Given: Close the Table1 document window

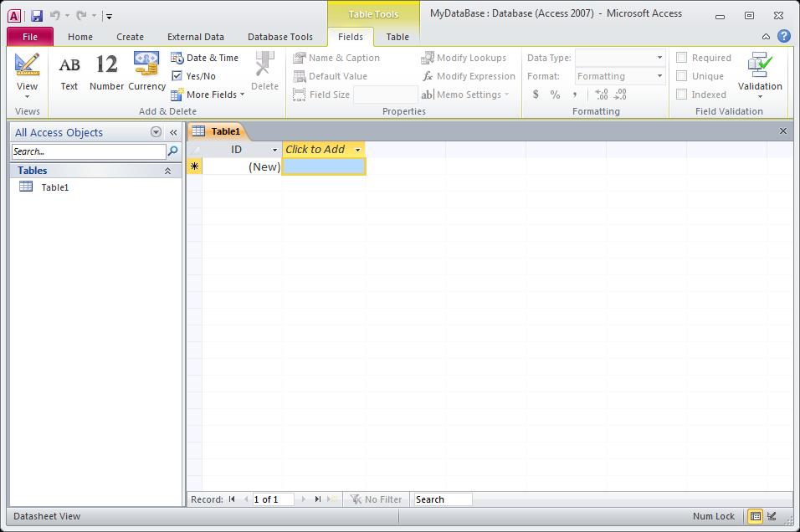Looking at the screenshot, I should pos(783,131).
